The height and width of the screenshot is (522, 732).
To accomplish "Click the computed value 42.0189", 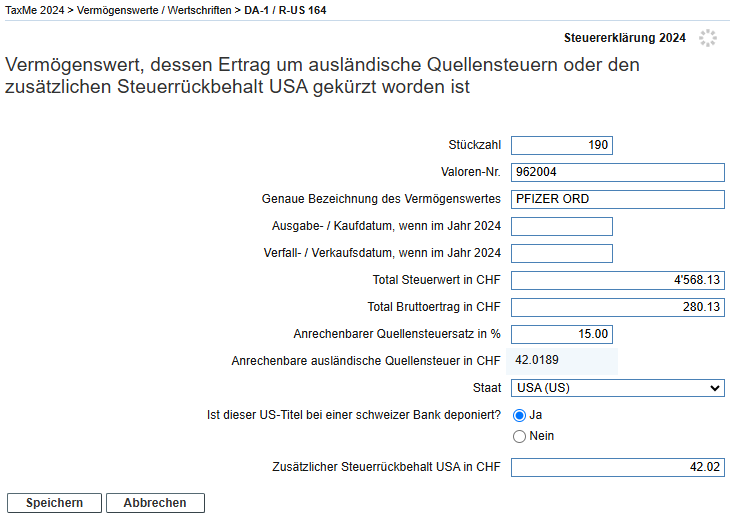I will 537,360.
